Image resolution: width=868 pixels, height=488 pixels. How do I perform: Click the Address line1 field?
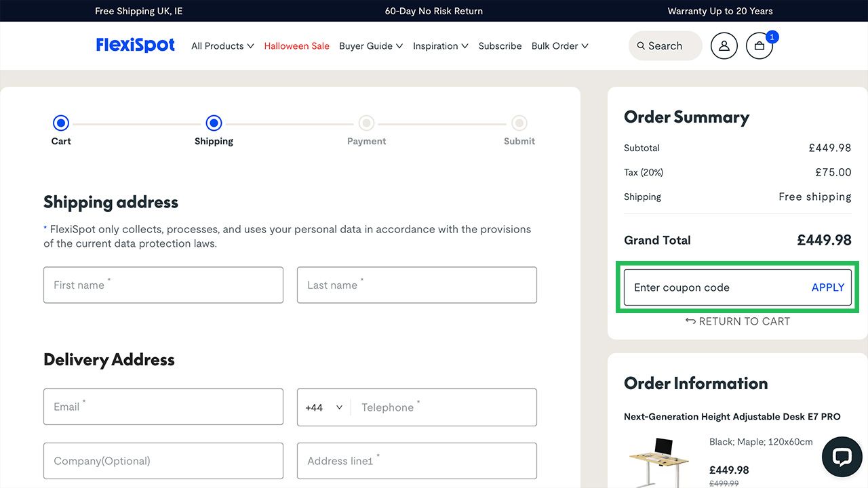point(417,461)
